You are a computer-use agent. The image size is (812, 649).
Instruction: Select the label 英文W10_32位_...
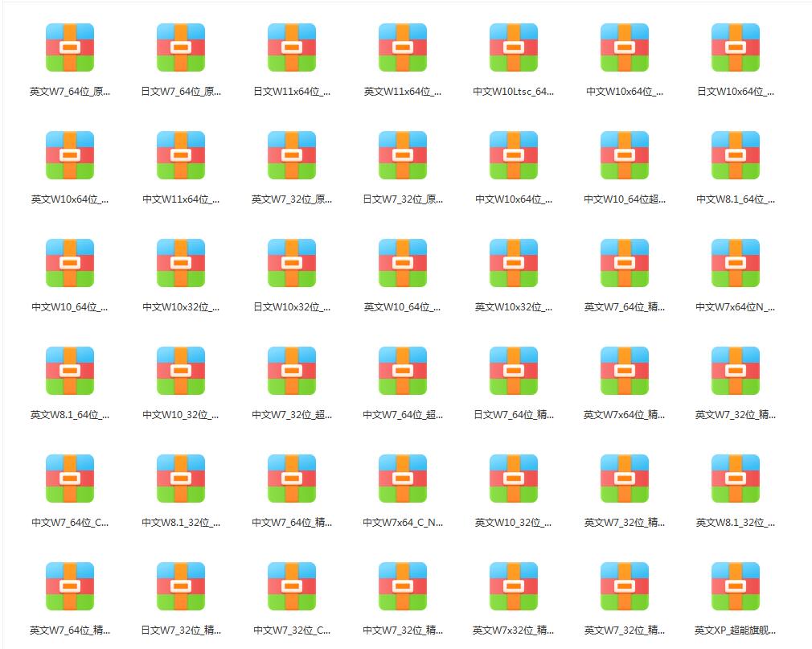point(514,523)
